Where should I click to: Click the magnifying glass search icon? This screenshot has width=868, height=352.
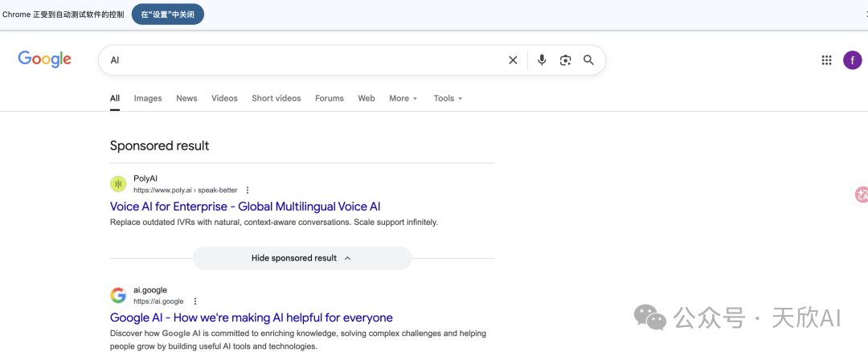tap(588, 60)
